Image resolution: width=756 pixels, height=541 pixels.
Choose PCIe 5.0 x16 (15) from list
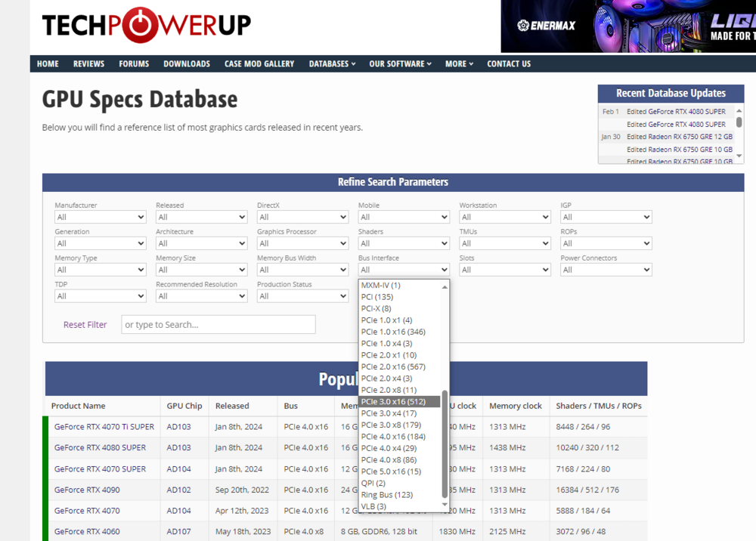(x=391, y=471)
